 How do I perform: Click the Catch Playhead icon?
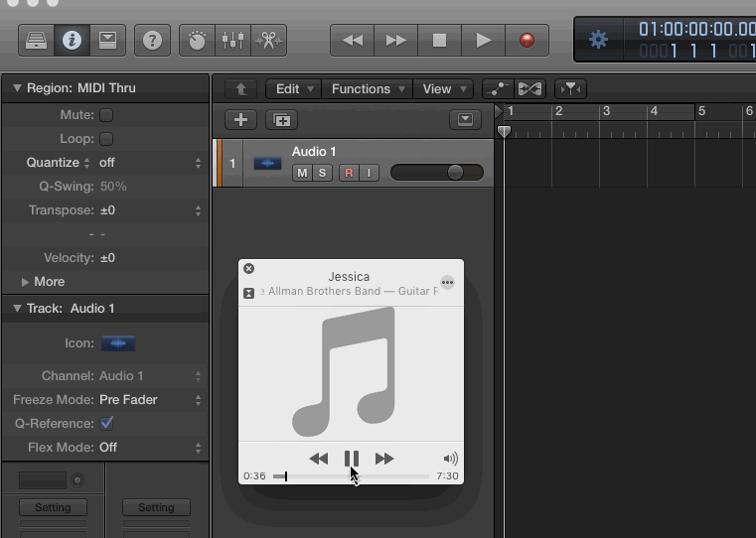(x=570, y=89)
